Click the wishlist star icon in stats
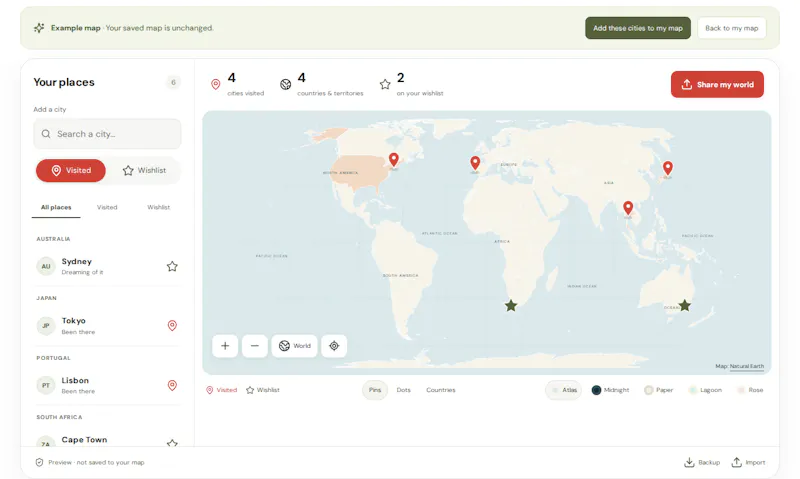 point(385,84)
